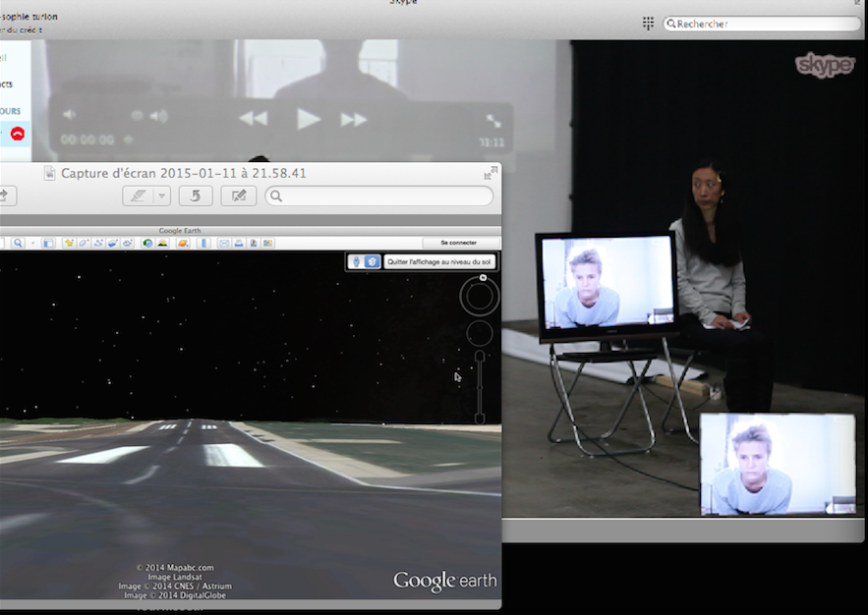Open the Skype dial pad icon

[x=648, y=24]
